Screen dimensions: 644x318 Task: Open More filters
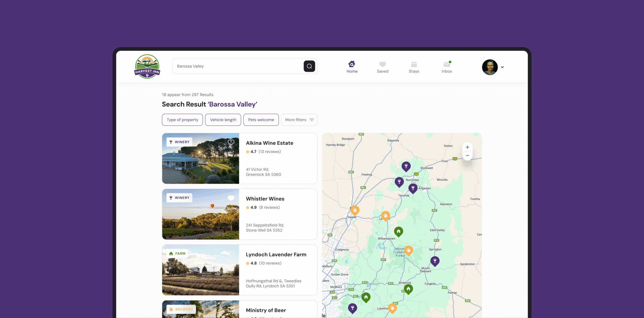(x=299, y=120)
